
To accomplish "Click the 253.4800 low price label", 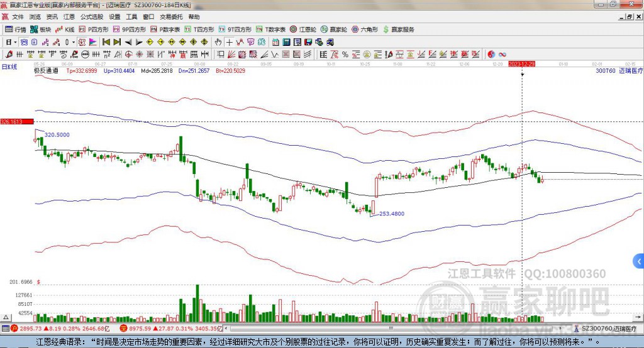I will point(392,214).
